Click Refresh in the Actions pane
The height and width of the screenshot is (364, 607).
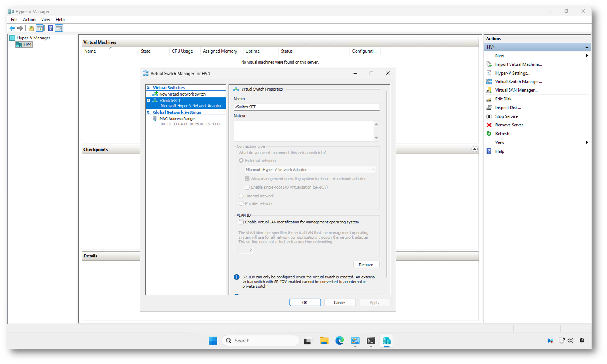[502, 134]
